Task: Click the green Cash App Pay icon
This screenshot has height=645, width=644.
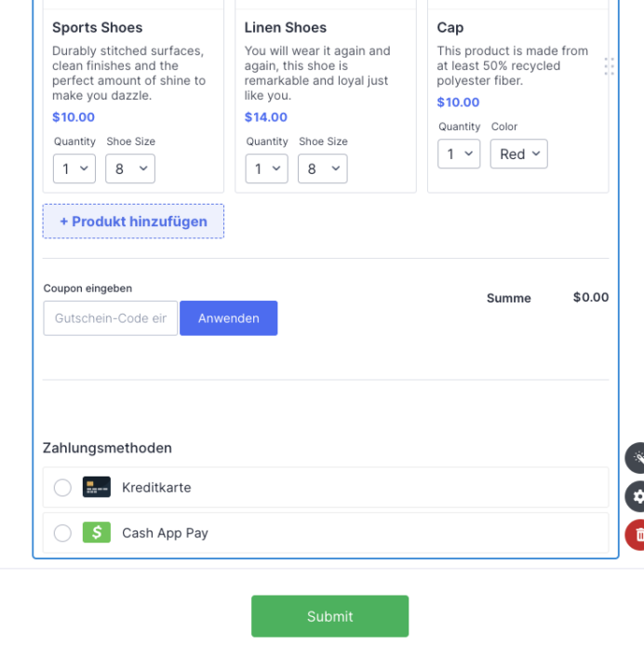Action: pyautogui.click(x=97, y=532)
